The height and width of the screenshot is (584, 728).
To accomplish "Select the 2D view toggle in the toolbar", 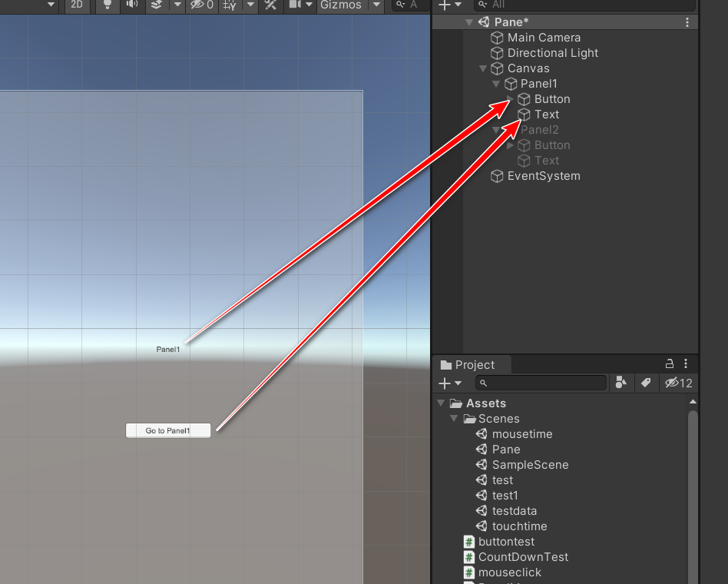I will tap(77, 6).
